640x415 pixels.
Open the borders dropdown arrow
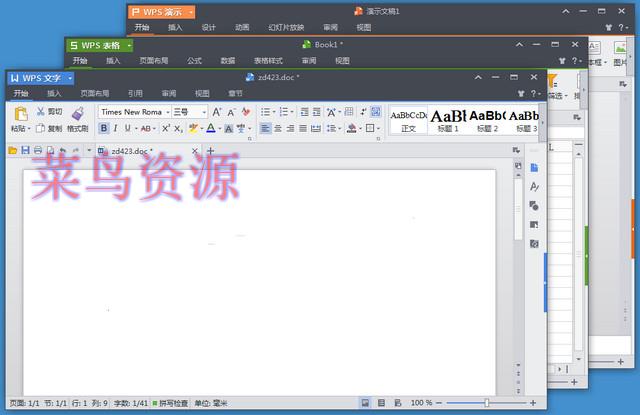point(378,129)
